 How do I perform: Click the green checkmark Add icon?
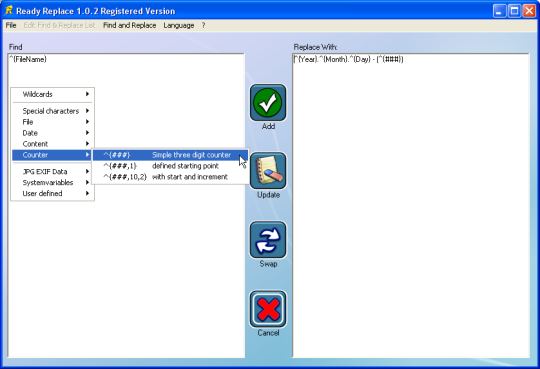click(x=268, y=103)
